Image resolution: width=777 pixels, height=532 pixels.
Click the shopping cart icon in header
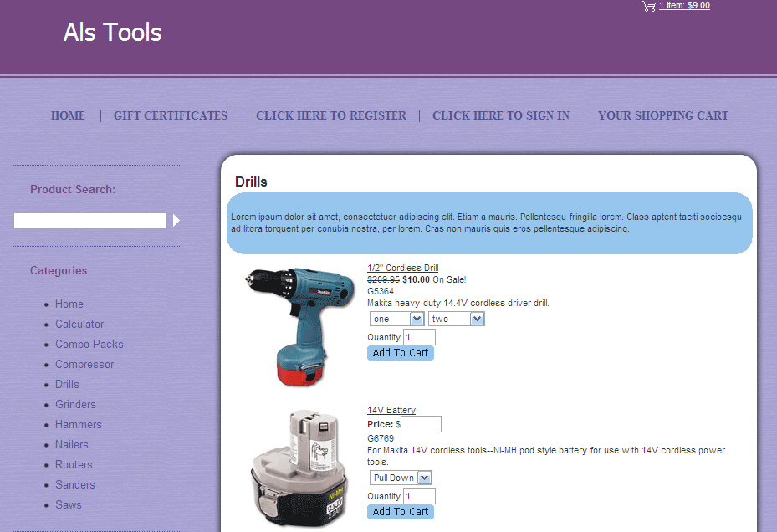648,6
